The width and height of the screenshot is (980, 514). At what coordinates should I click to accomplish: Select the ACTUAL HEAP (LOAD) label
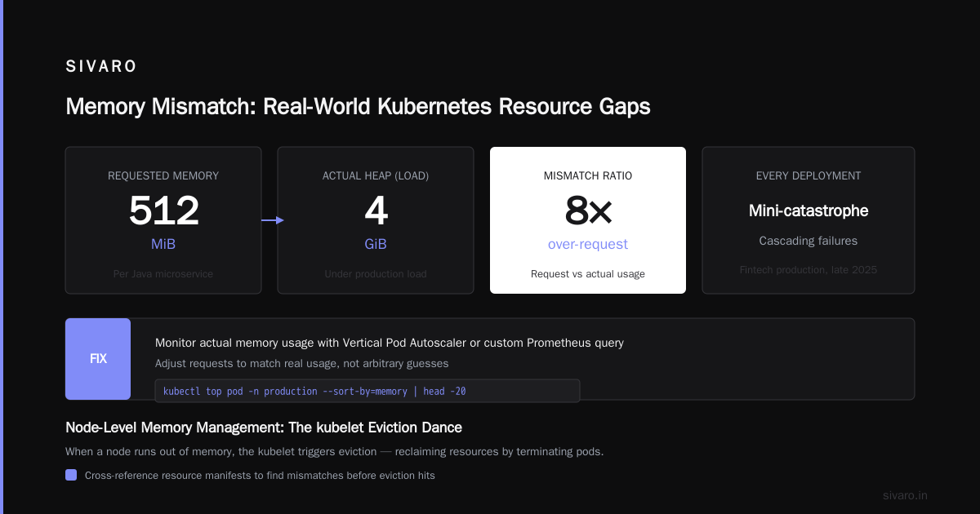376,175
